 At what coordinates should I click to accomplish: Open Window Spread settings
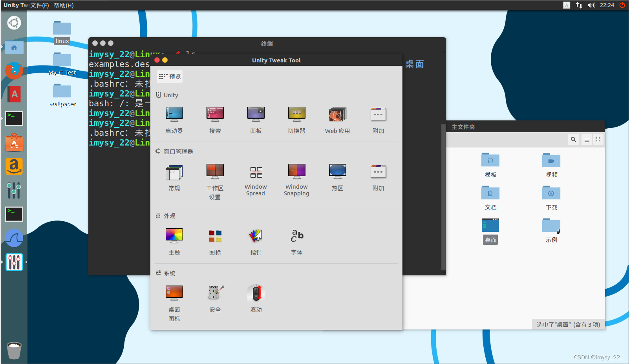pos(256,180)
